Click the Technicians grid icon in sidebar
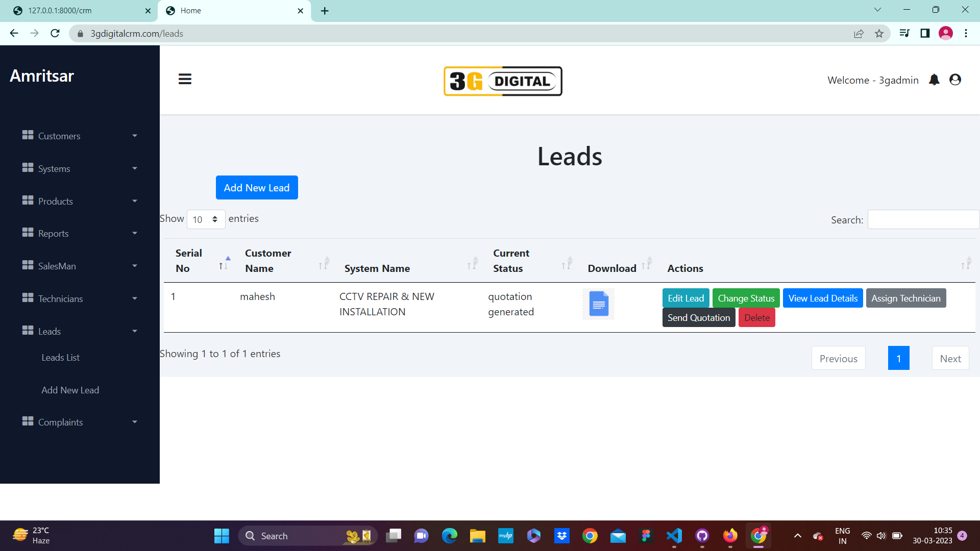The height and width of the screenshot is (551, 980). [x=28, y=298]
